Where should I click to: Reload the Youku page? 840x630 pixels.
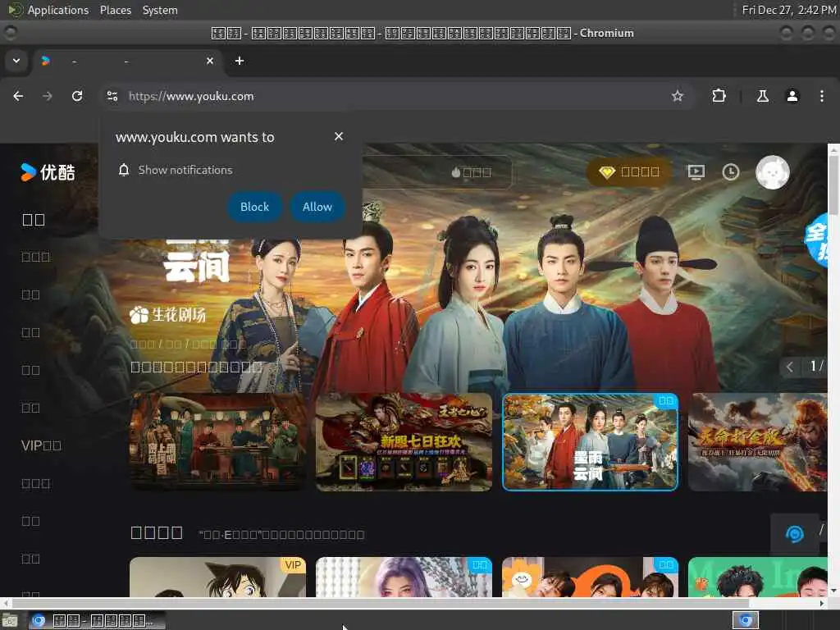pos(77,96)
